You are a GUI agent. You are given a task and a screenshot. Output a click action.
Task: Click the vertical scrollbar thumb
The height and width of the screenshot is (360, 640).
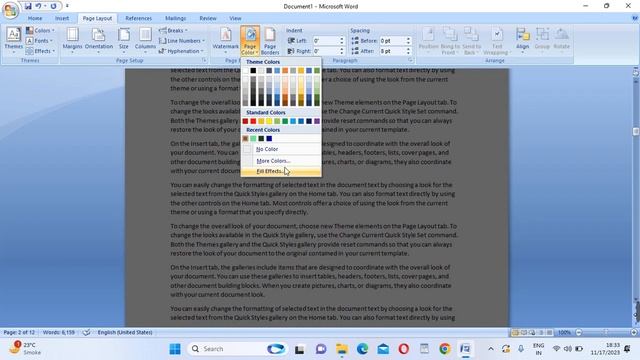636,131
